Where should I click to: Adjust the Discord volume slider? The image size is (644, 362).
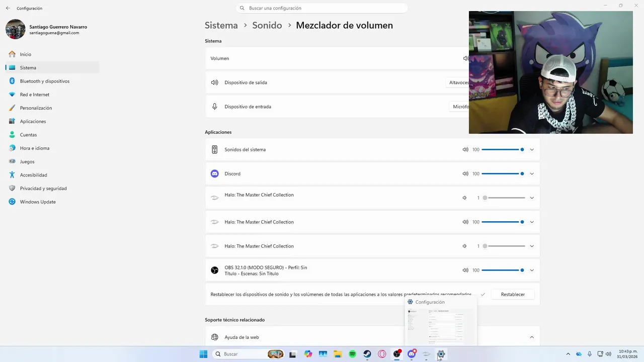[x=503, y=173]
